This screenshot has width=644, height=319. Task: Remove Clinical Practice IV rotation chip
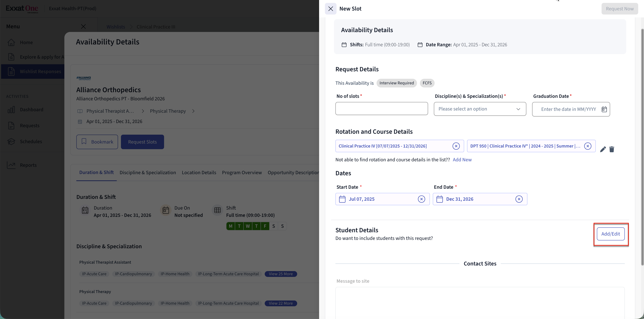pos(456,146)
